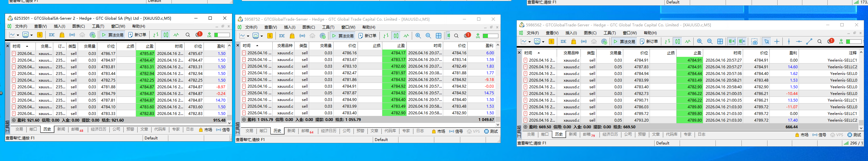This screenshot has width=868, height=161.
Task: Open 图表(C) menu in 5958752 window
Action: (308, 27)
